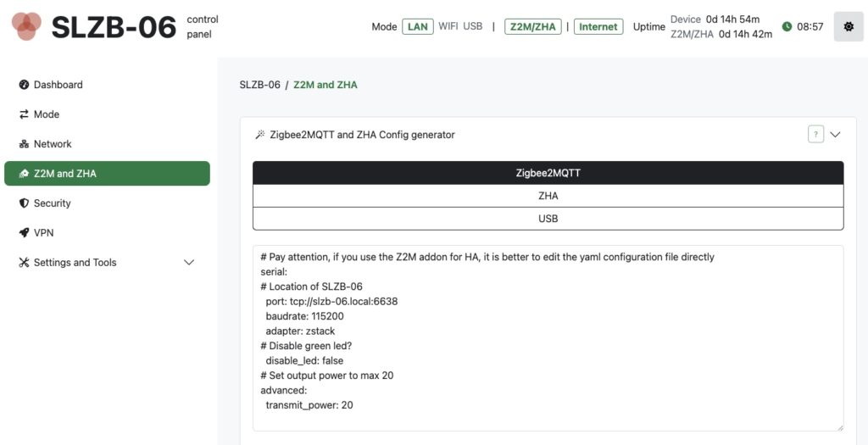Click the Network sidebar icon

pos(24,144)
